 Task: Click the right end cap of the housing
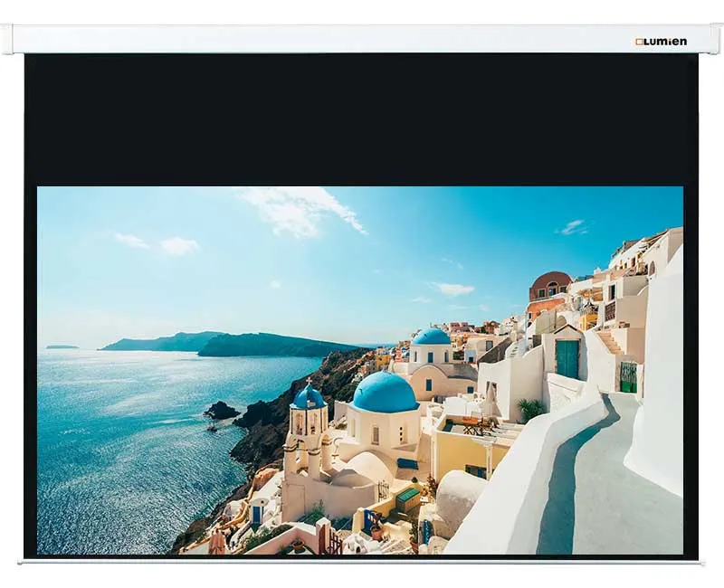[716, 39]
